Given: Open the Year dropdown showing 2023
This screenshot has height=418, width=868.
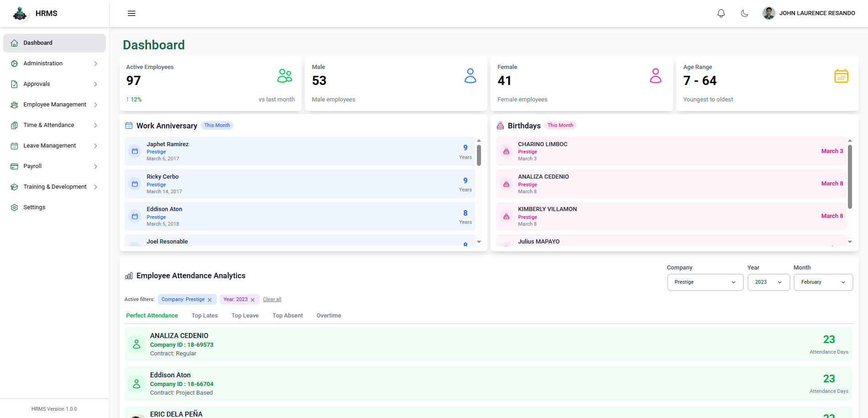Looking at the screenshot, I should point(769,282).
